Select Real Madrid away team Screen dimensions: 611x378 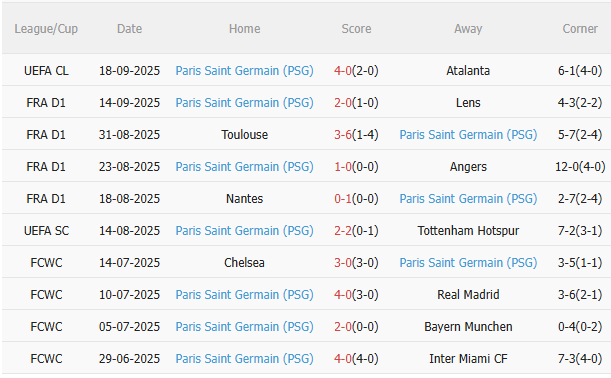pos(468,294)
